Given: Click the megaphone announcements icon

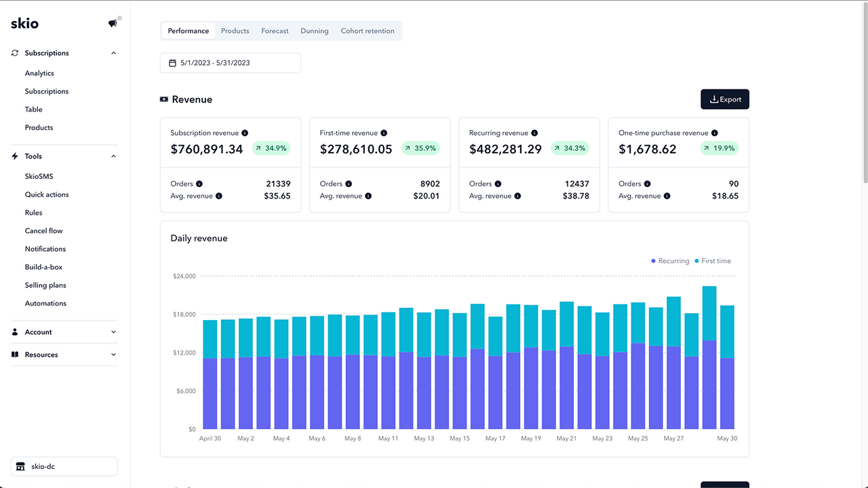Looking at the screenshot, I should pos(111,22).
